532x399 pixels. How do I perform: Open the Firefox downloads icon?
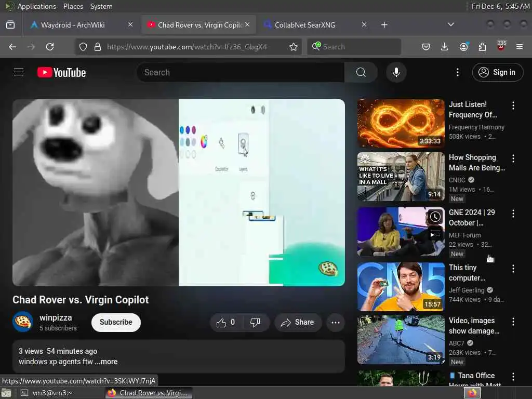[x=445, y=47]
